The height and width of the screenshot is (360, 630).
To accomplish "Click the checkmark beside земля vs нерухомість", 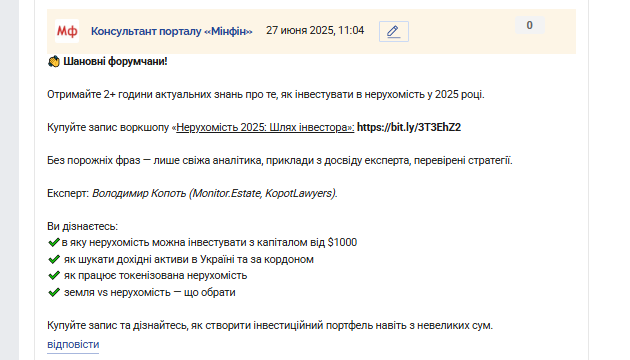I will pos(53,292).
